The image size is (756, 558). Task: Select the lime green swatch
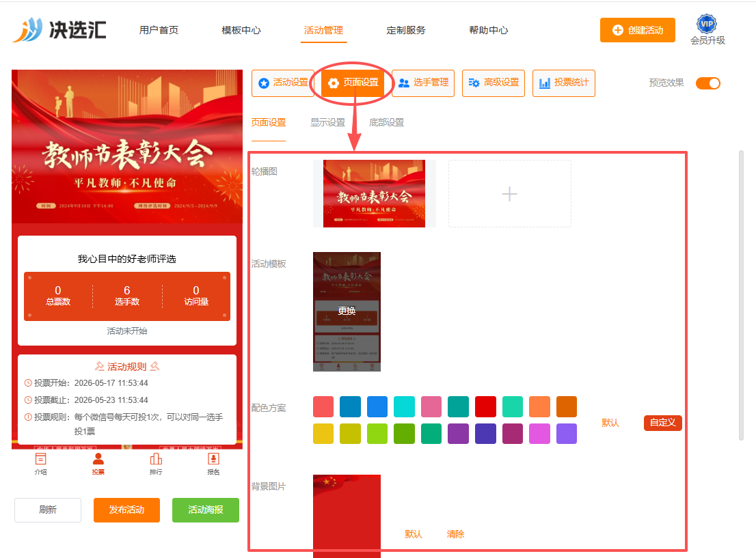(x=377, y=434)
